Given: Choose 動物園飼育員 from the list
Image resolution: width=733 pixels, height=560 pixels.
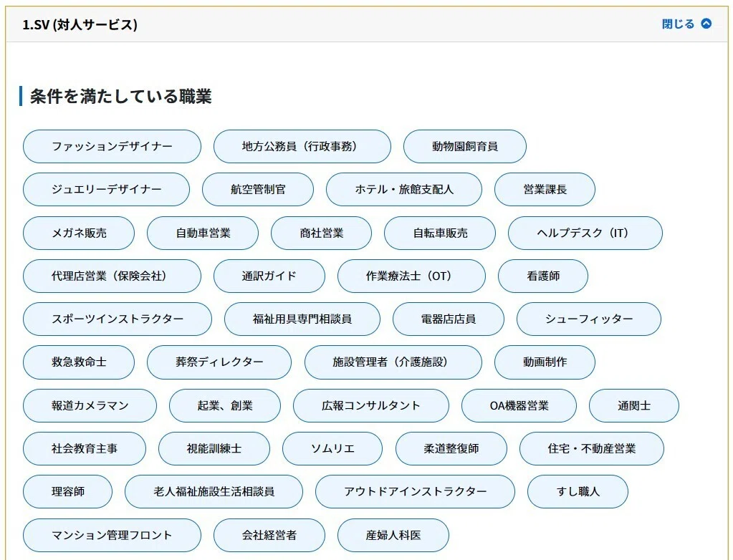Looking at the screenshot, I should (465, 147).
